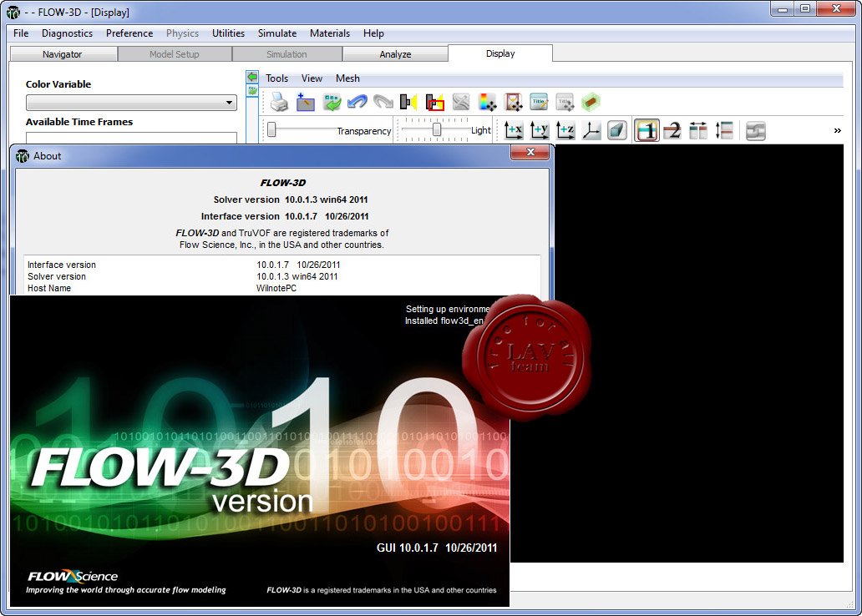Screen dimensions: 862x616
Task: Click the blue undo arrow icon
Action: point(357,102)
